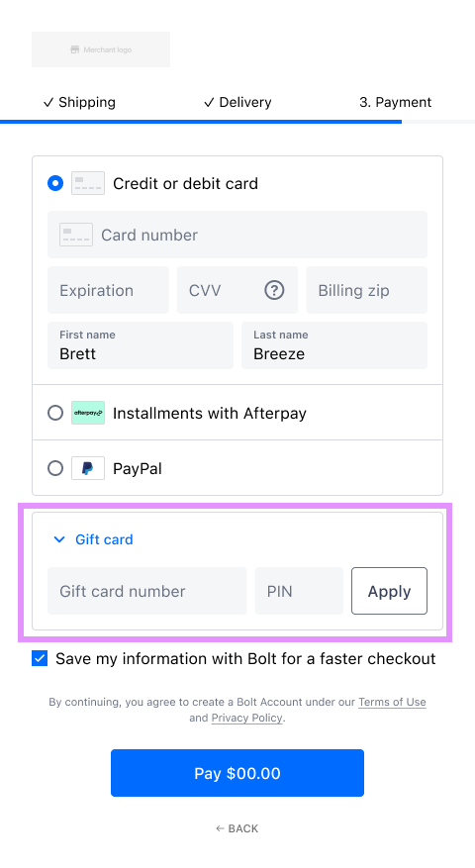
Task: Uncheck Save my information with Bolt
Action: click(40, 659)
